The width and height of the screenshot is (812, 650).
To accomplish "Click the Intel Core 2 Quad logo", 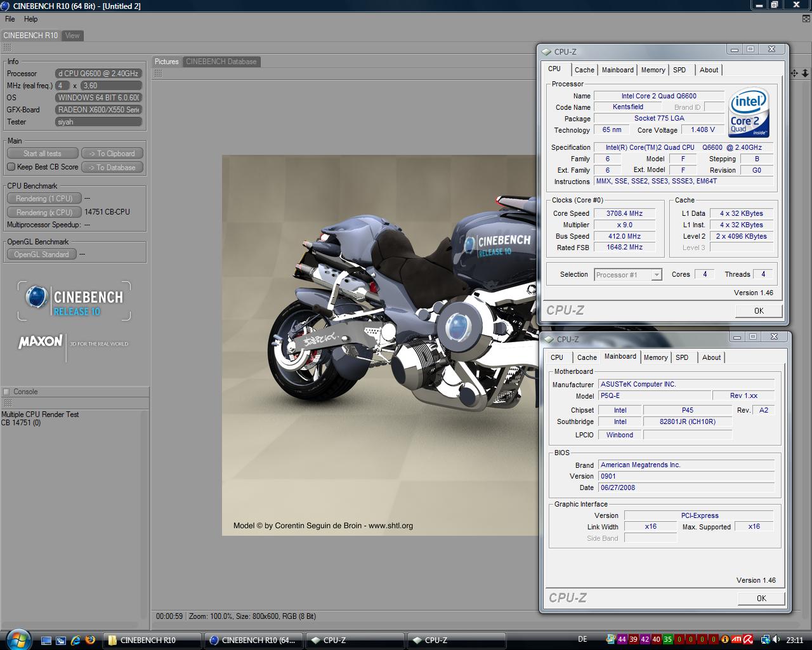I will [x=749, y=112].
